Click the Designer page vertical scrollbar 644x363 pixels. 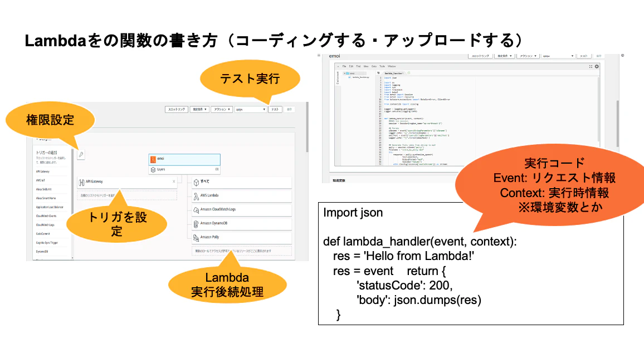[307, 127]
